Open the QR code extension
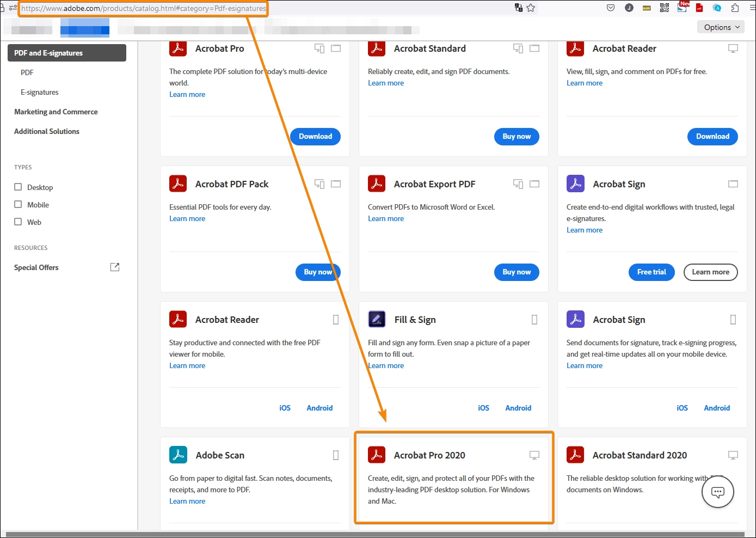Screen dimensions: 756x538 (665, 8)
